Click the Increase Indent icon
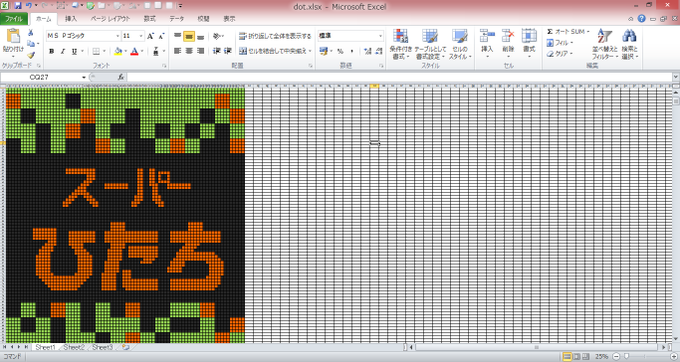Image resolution: width=680 pixels, height=362 pixels. (x=228, y=51)
